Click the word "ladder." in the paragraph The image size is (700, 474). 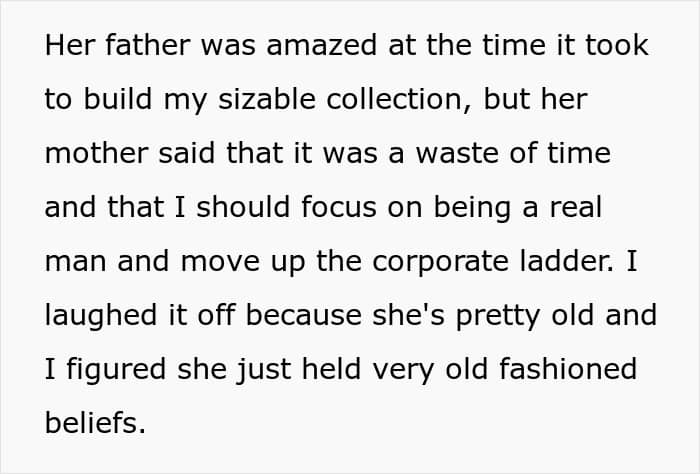pos(567,261)
